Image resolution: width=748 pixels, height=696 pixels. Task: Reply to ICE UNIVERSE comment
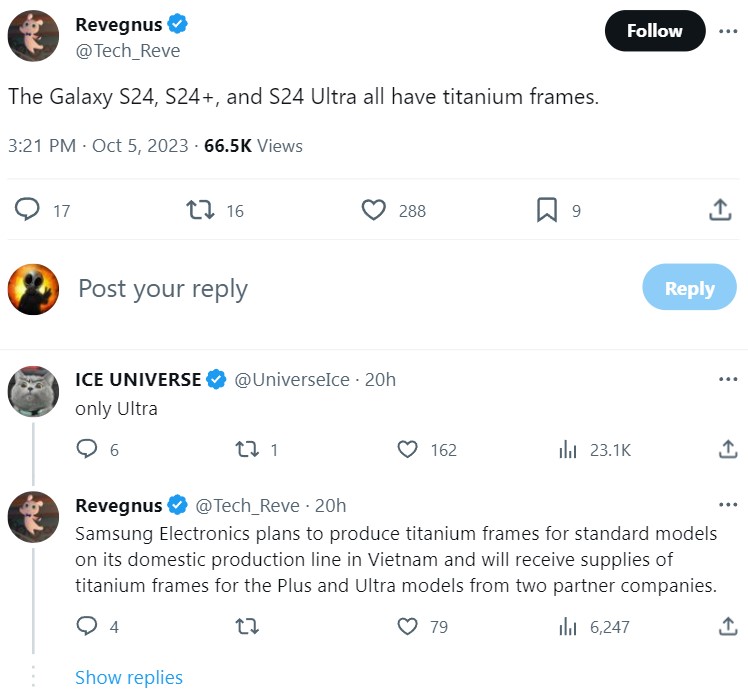click(x=87, y=449)
